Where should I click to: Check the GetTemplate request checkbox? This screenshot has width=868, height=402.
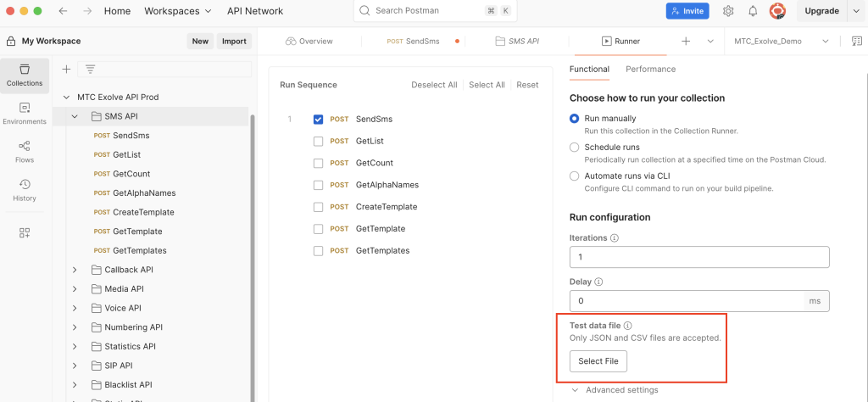click(x=319, y=229)
